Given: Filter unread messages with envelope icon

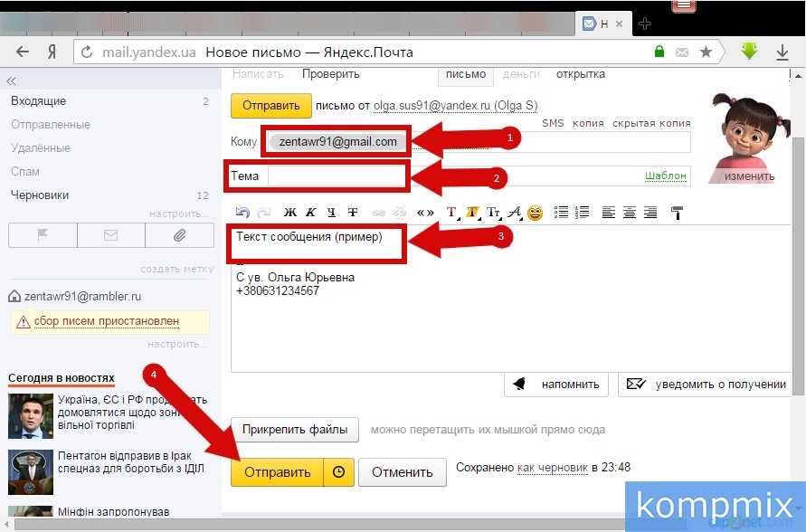Looking at the screenshot, I should [111, 235].
